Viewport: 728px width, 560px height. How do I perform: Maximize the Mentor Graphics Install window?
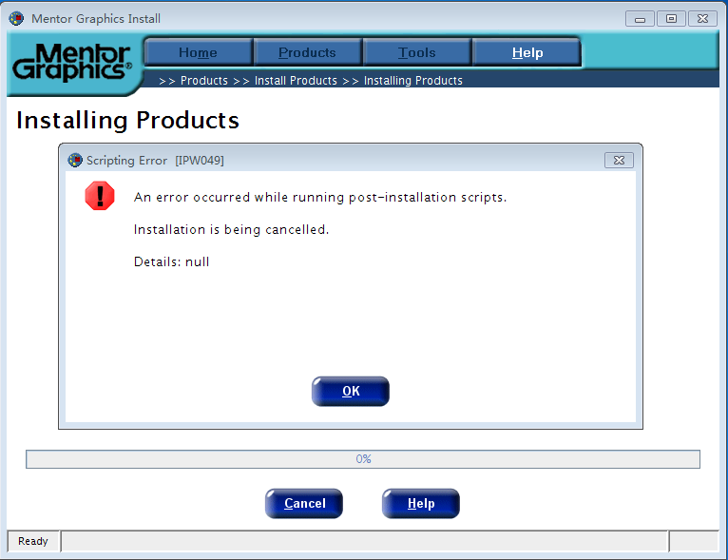click(x=671, y=19)
